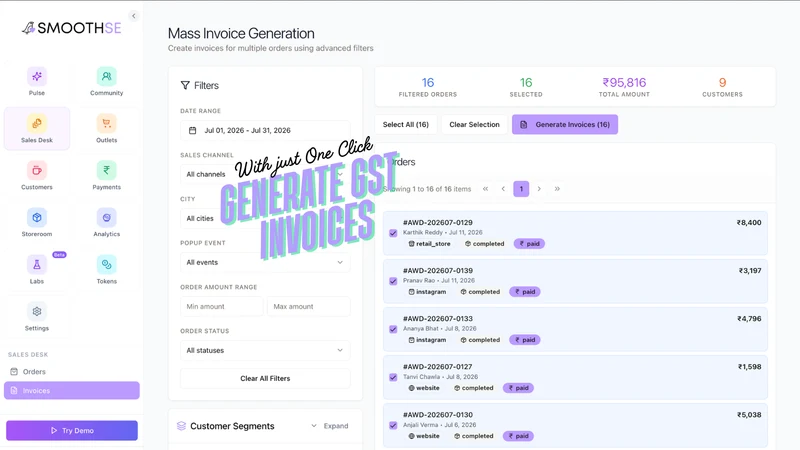Click the paid badge on order 0129
Viewport: 800px width, 450px height.
[529, 244]
